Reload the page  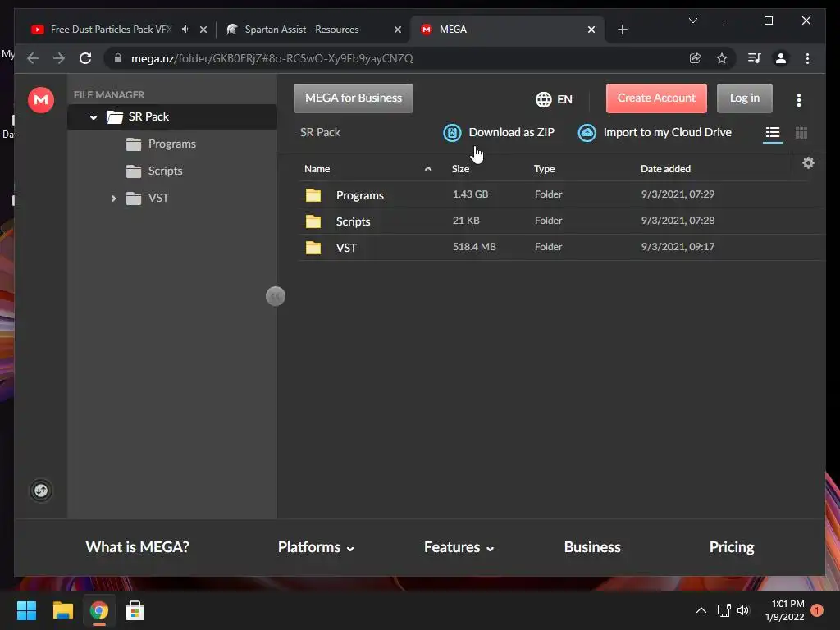(85, 58)
